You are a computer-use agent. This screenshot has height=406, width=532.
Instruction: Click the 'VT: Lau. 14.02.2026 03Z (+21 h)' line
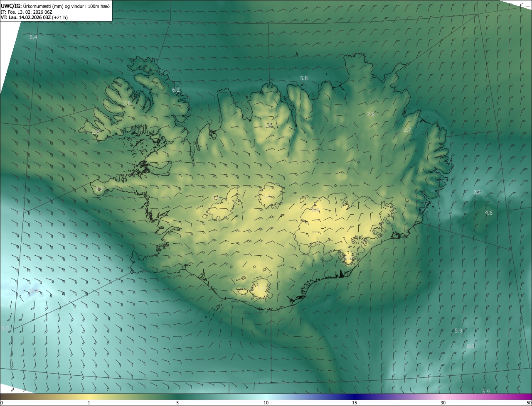34,17
